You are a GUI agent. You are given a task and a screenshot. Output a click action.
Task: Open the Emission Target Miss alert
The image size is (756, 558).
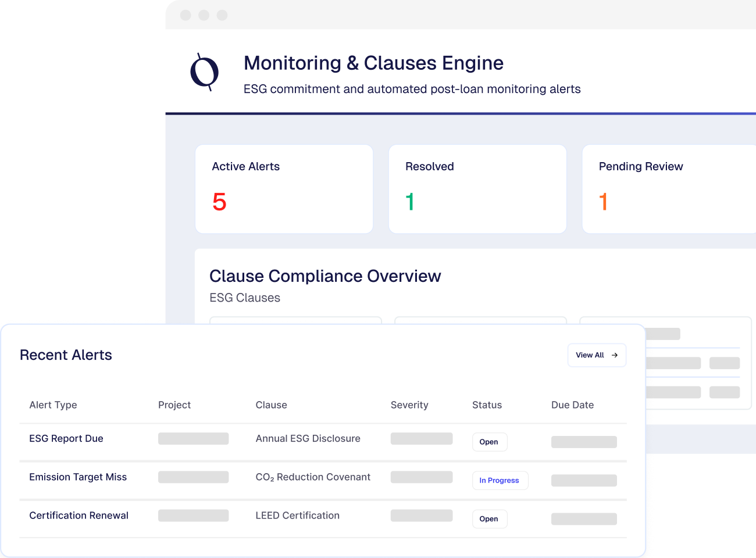(x=78, y=477)
